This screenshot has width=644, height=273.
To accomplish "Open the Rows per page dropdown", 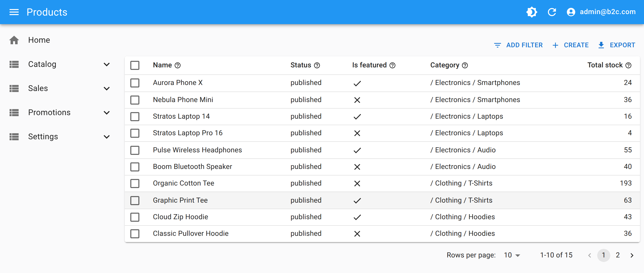I will pyautogui.click(x=512, y=255).
